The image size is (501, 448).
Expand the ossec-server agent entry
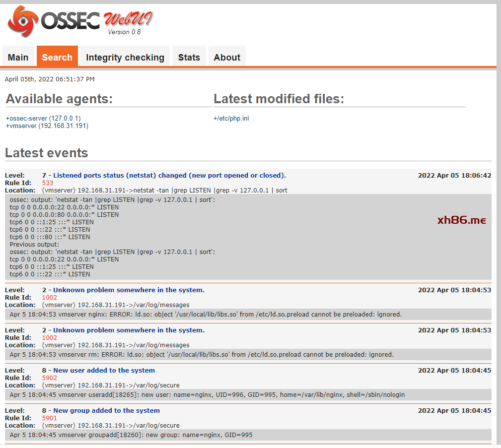point(43,119)
